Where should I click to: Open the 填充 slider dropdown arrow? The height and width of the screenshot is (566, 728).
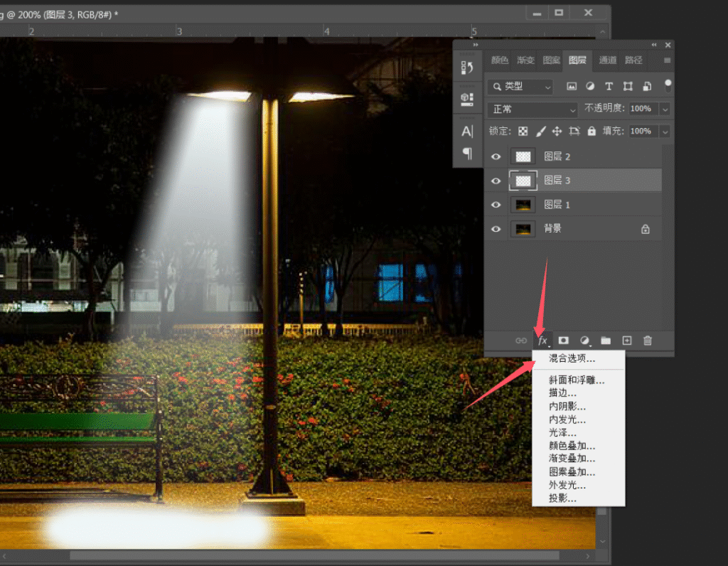click(x=665, y=132)
